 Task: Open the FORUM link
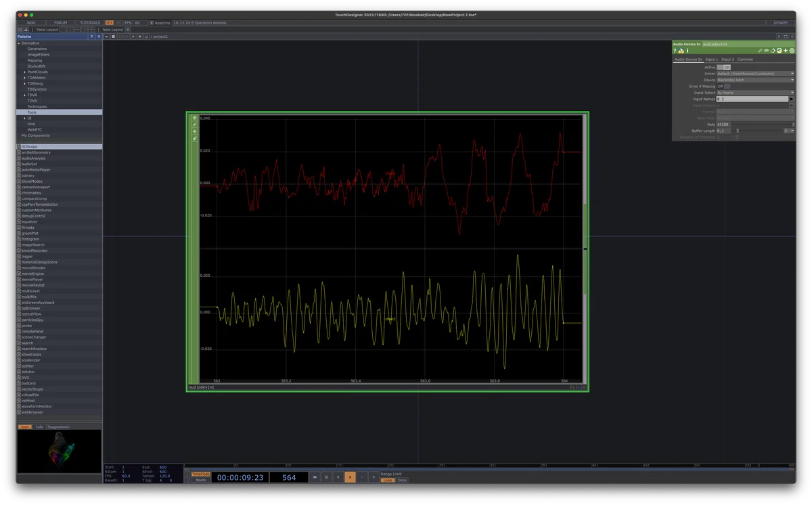click(61, 22)
